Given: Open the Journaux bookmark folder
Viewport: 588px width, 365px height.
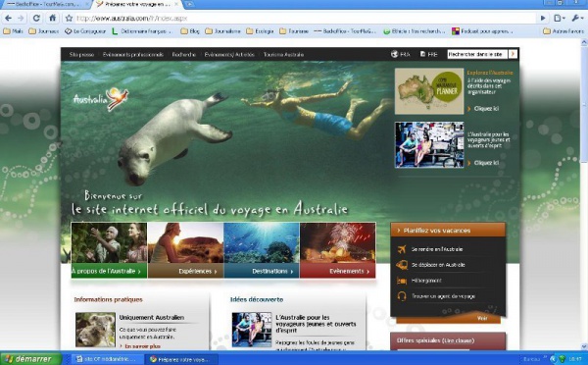Looking at the screenshot, I should [x=44, y=31].
